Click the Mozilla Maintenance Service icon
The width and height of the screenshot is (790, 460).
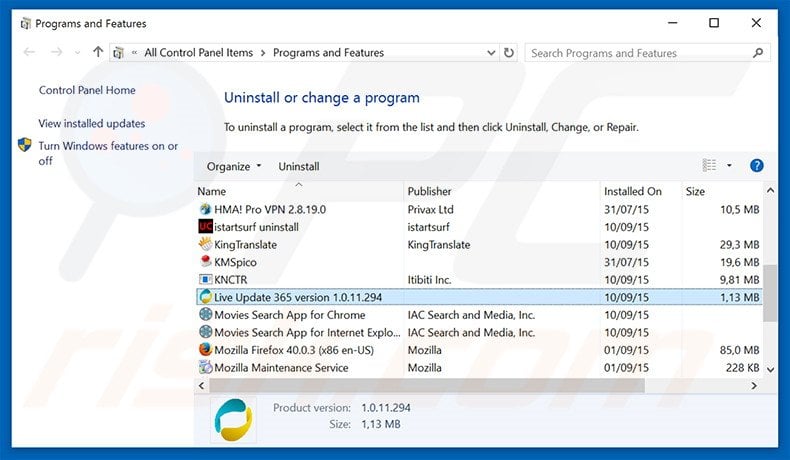[205, 367]
